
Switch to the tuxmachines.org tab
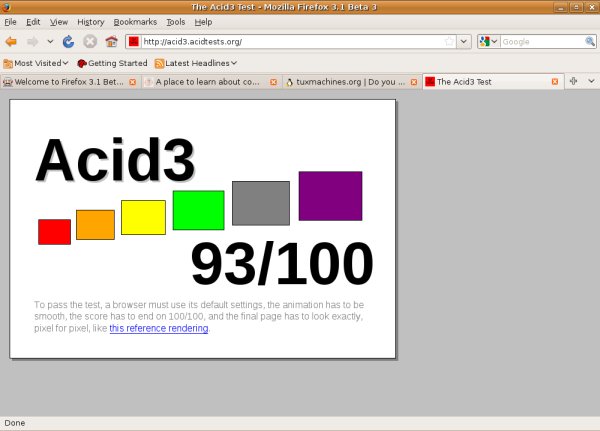pyautogui.click(x=346, y=82)
